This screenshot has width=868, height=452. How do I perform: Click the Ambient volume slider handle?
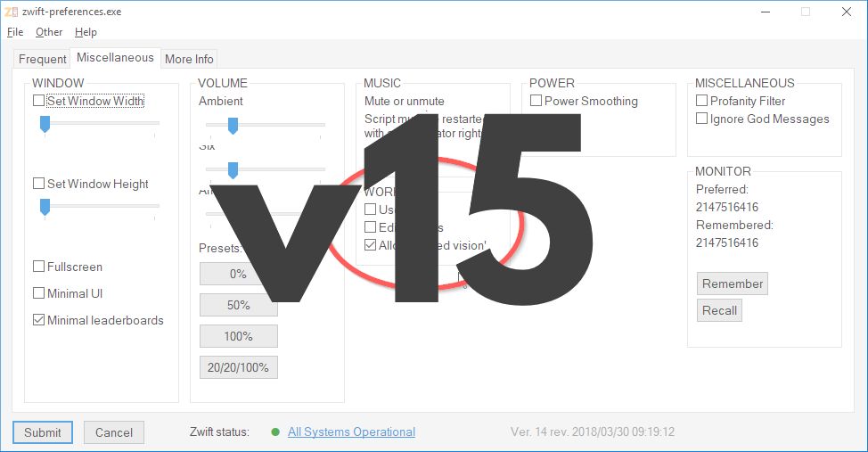[x=233, y=126]
